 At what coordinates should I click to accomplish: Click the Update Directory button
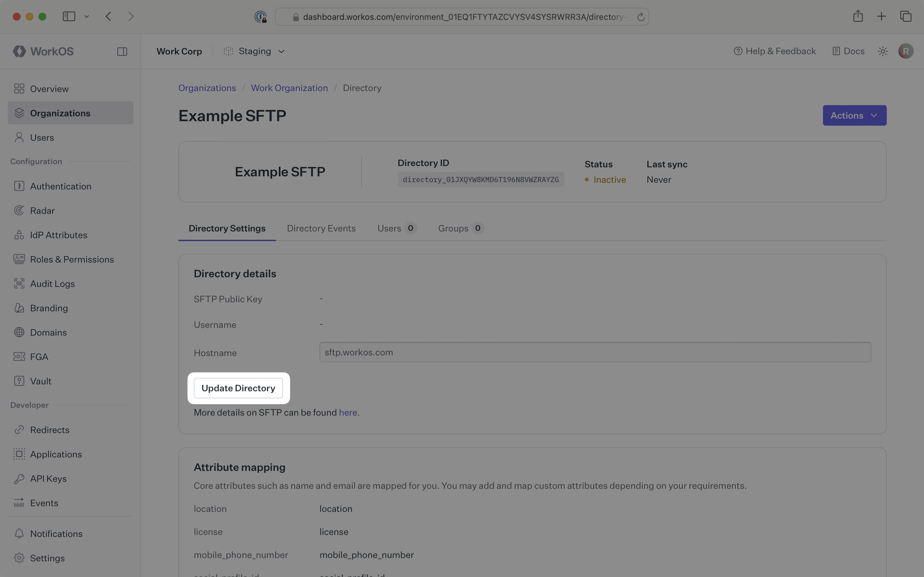tap(238, 388)
